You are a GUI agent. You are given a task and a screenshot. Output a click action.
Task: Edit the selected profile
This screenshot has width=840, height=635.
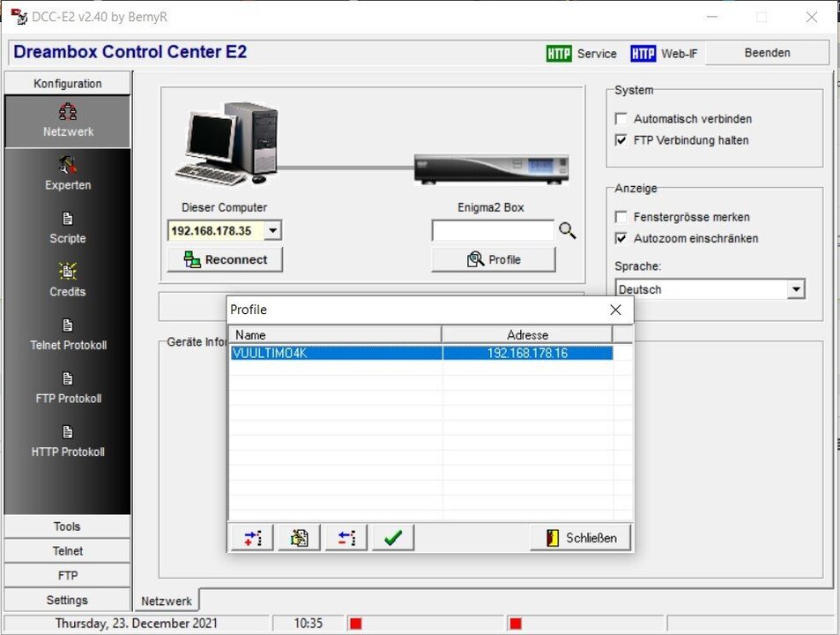pos(298,537)
